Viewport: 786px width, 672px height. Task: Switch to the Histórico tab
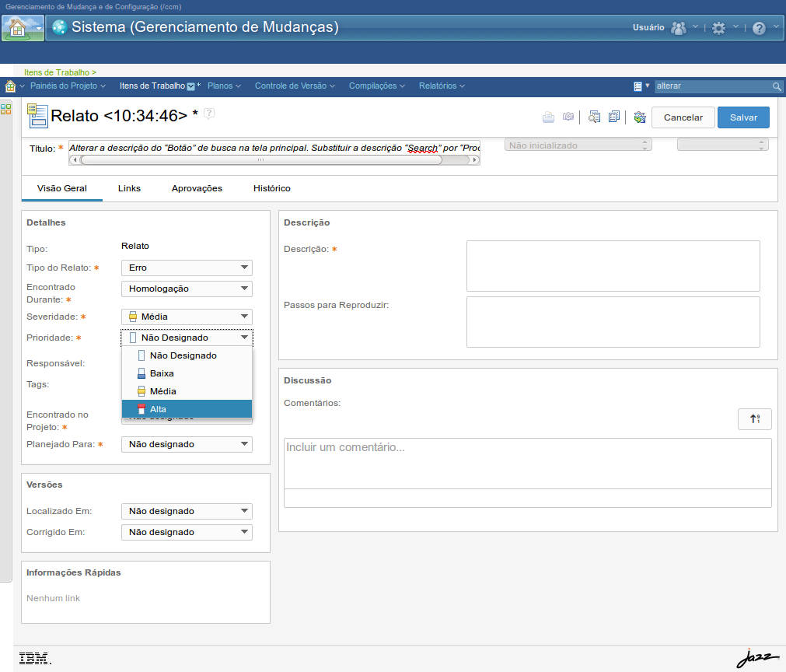coord(271,188)
